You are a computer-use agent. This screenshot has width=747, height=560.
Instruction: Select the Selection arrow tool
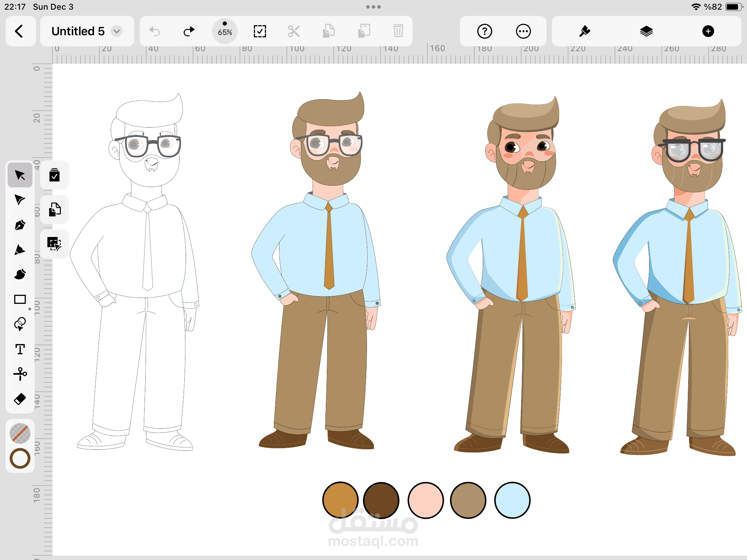pyautogui.click(x=20, y=175)
